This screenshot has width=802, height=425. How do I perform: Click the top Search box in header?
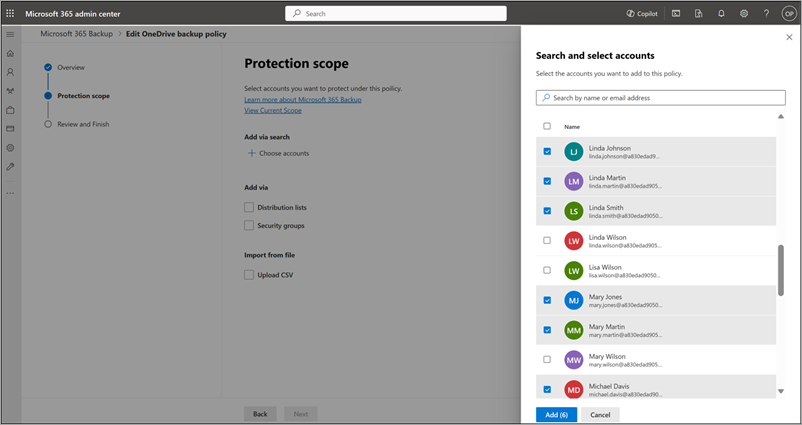click(396, 14)
